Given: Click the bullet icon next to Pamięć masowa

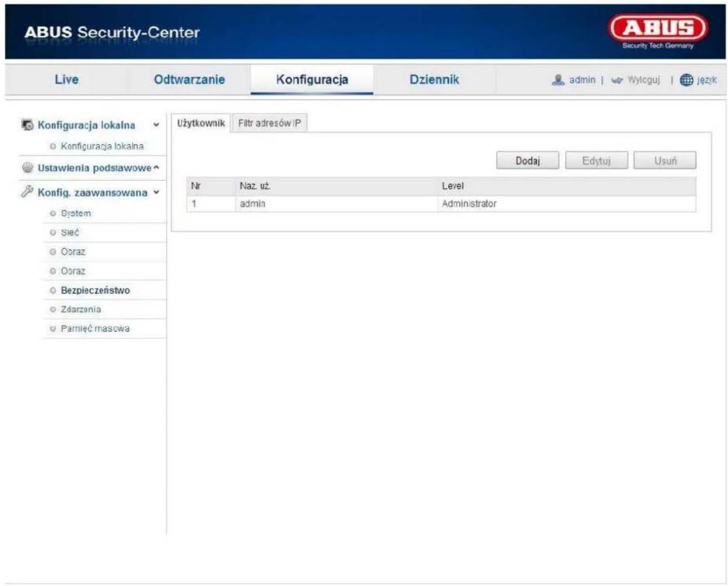Looking at the screenshot, I should (x=53, y=329).
